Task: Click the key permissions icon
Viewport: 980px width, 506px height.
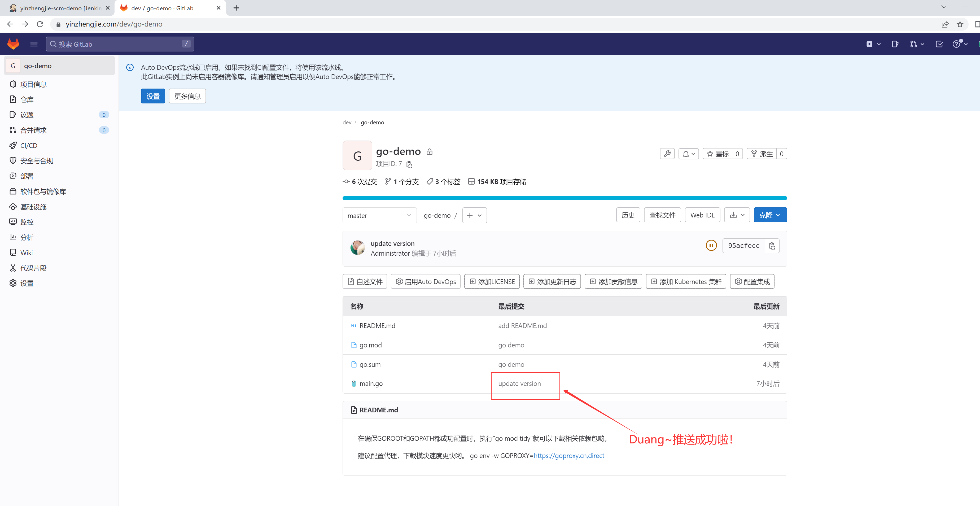Action: [x=667, y=154]
